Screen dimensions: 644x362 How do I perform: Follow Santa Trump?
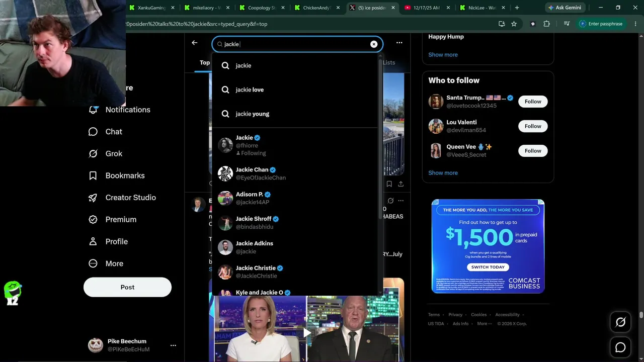(x=533, y=102)
